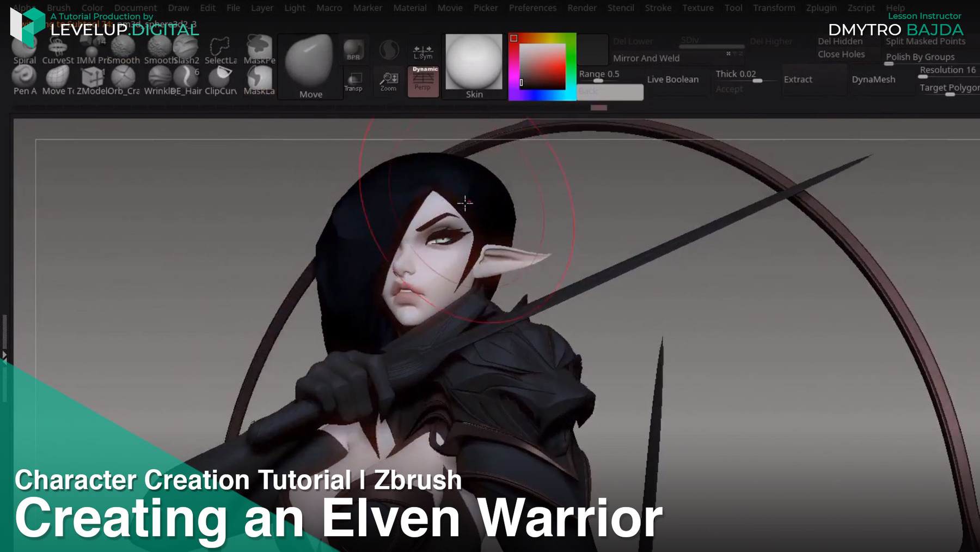Image resolution: width=980 pixels, height=552 pixels.
Task: Expand the left tray arrow
Action: pos(4,355)
